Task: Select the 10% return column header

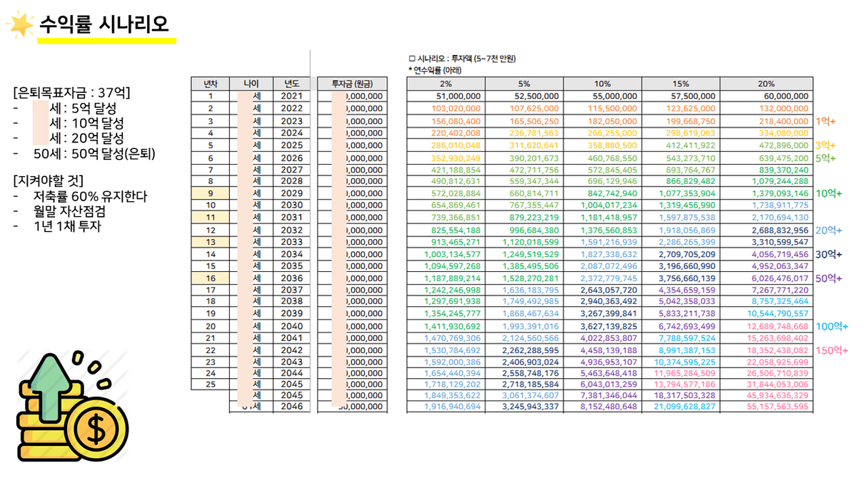Action: 602,84
